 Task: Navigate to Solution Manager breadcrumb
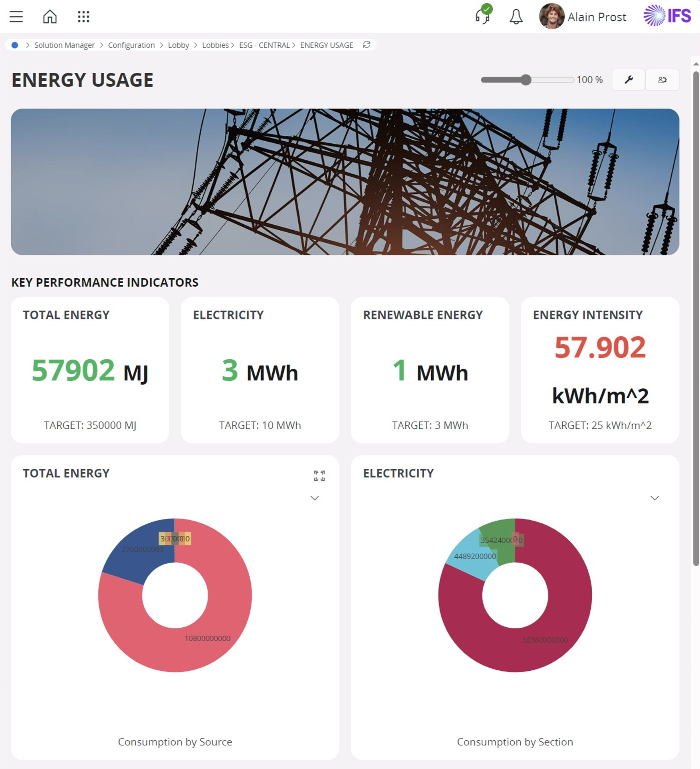(x=64, y=45)
